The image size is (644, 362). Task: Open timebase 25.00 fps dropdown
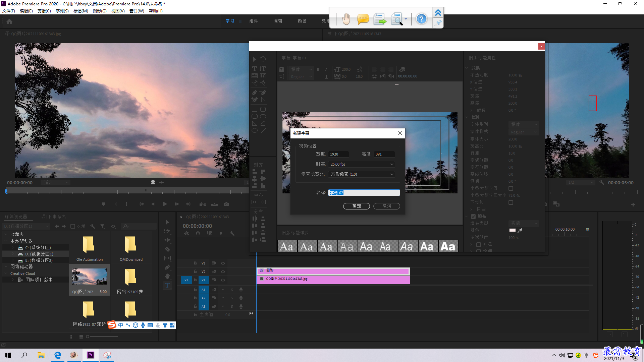pos(362,164)
